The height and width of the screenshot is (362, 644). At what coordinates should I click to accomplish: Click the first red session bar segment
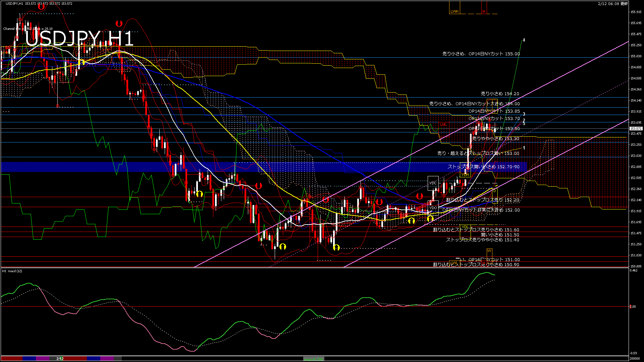pyautogui.click(x=12, y=359)
